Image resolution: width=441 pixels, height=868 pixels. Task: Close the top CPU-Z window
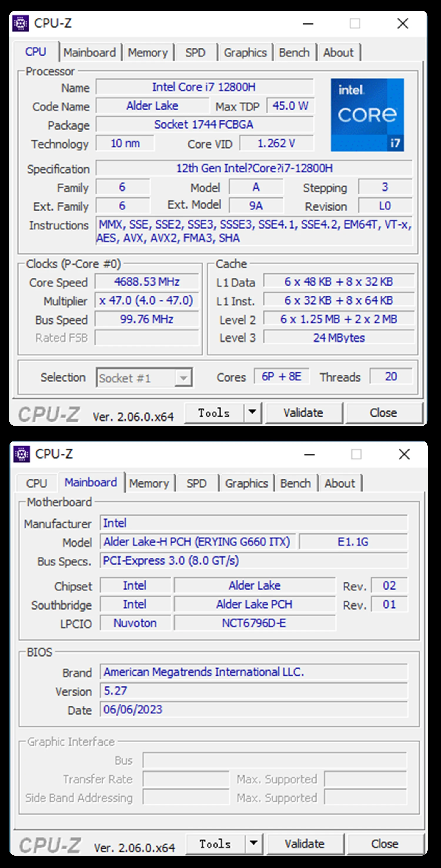[402, 23]
